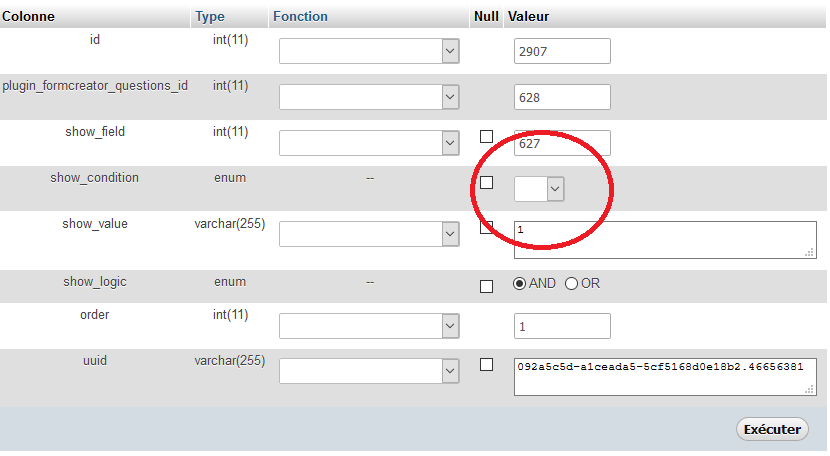Click into the uuid value textarea

(x=665, y=377)
